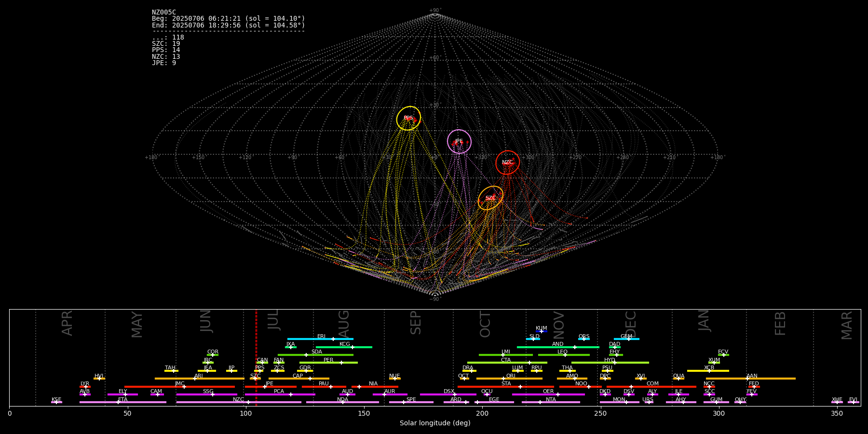Click the XHE shower label on the bottom row
Viewport: 868px width, 434px height.
pos(837,400)
